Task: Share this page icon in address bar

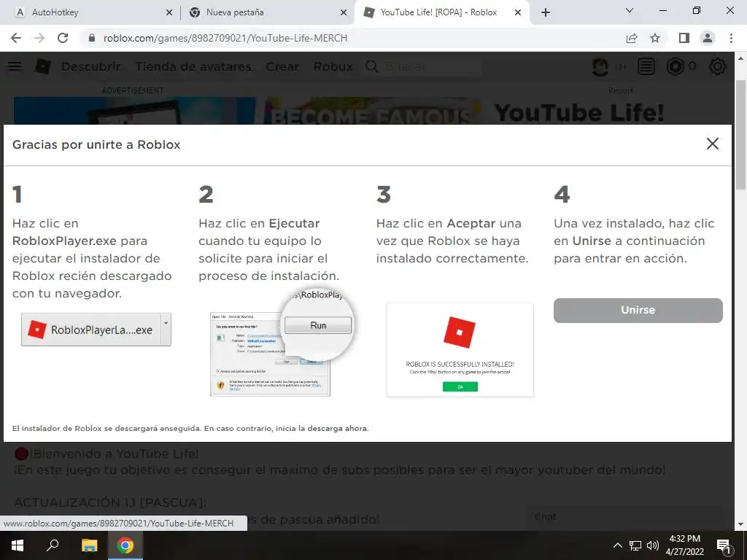Action: point(632,38)
